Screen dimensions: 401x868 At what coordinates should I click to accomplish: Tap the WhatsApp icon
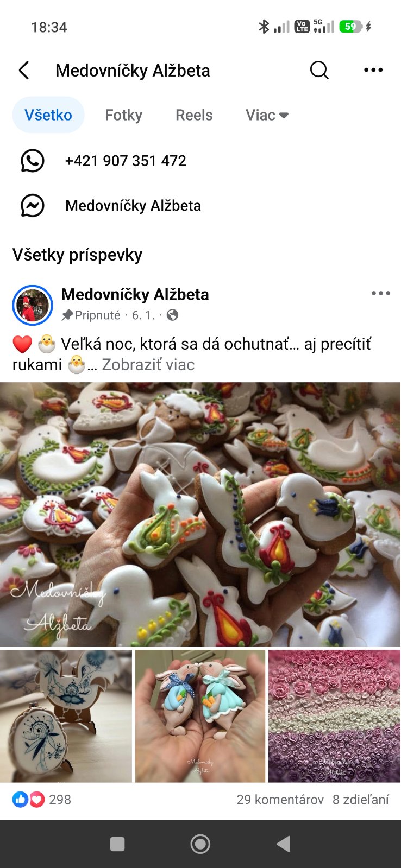tap(33, 161)
